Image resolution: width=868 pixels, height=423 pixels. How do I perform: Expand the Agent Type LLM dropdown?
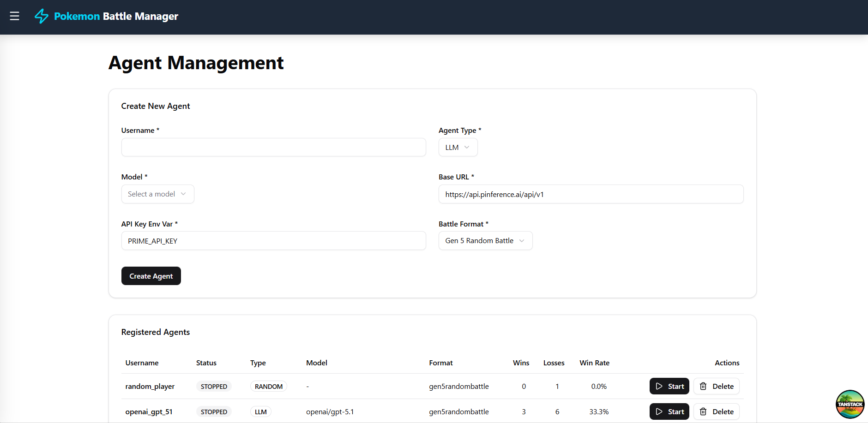click(458, 148)
